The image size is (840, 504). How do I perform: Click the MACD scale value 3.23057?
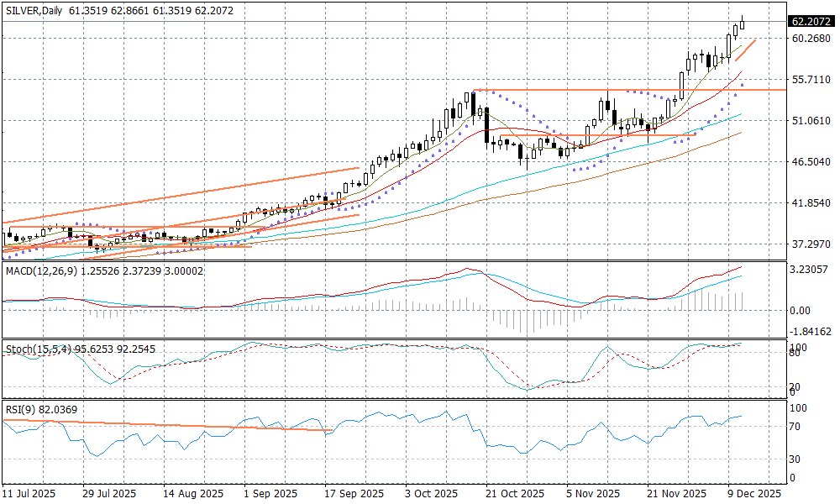811,270
